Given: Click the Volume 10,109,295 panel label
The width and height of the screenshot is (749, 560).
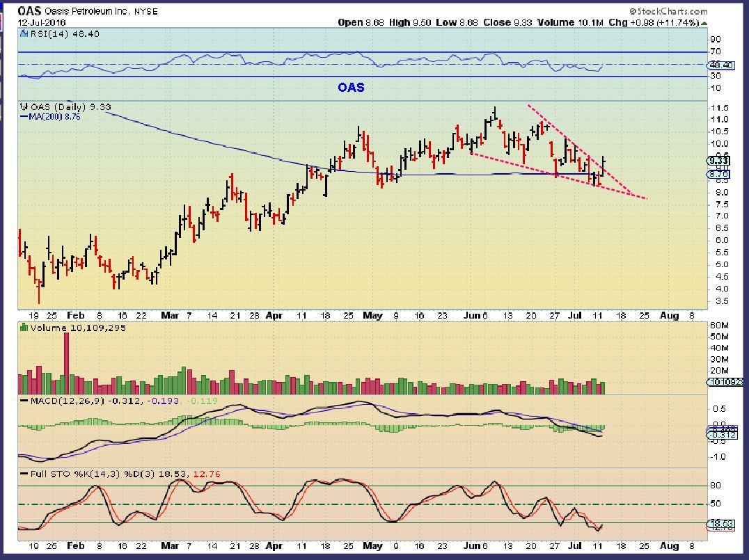Looking at the screenshot, I should [x=78, y=328].
